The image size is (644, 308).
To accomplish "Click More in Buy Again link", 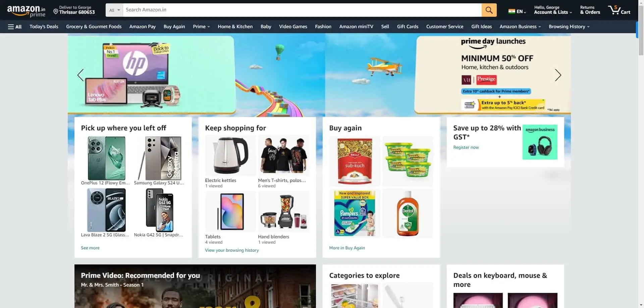I will click(347, 248).
